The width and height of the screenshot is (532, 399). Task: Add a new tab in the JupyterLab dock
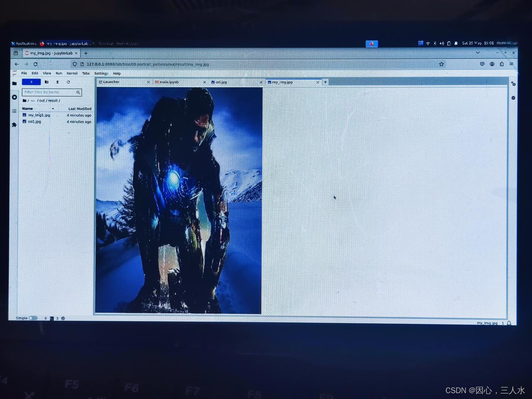[325, 82]
